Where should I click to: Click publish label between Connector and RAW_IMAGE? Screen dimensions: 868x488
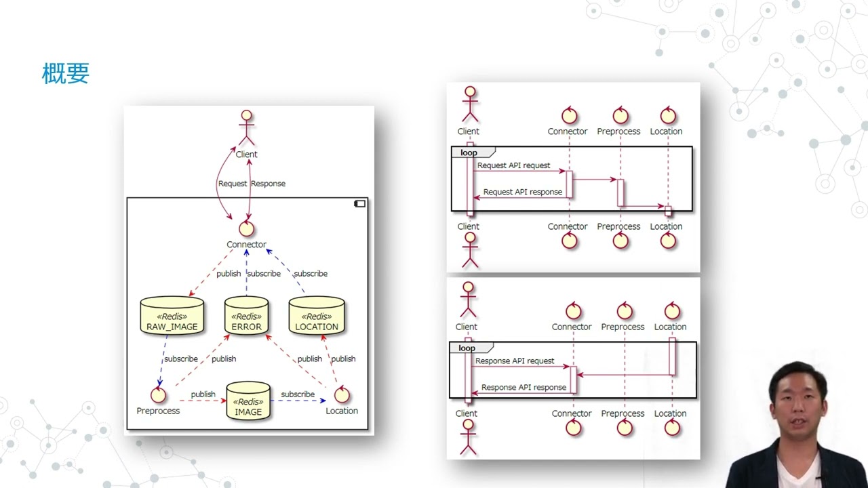(229, 274)
